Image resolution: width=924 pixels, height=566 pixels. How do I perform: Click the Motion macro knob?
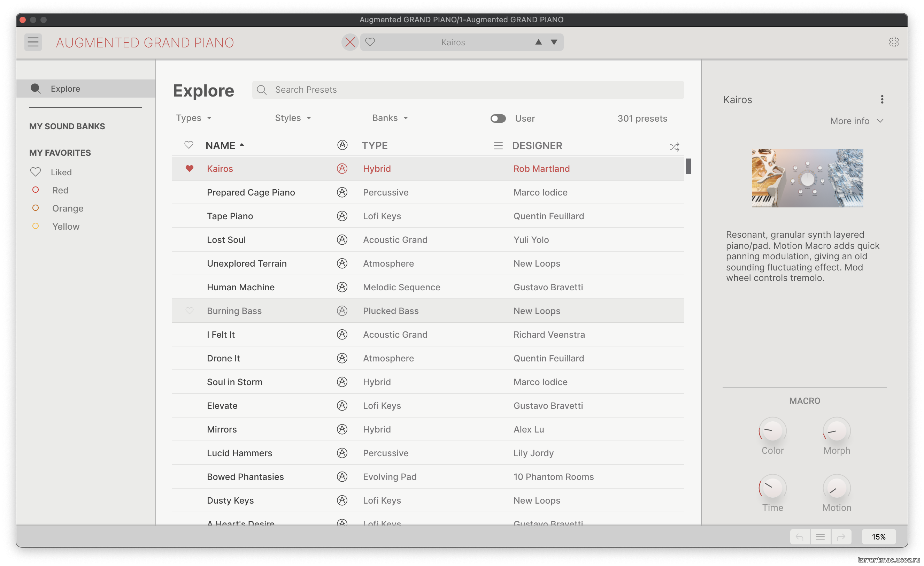coord(836,488)
